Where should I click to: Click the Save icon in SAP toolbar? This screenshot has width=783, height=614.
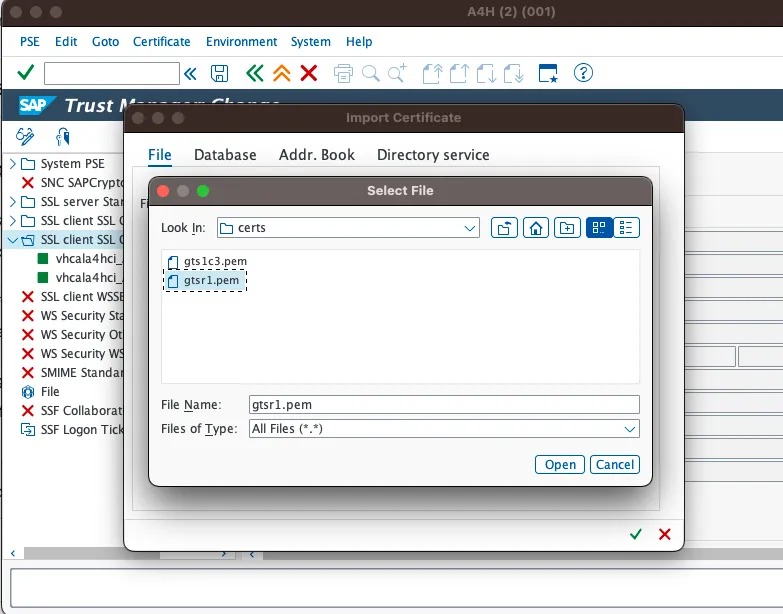tap(219, 73)
